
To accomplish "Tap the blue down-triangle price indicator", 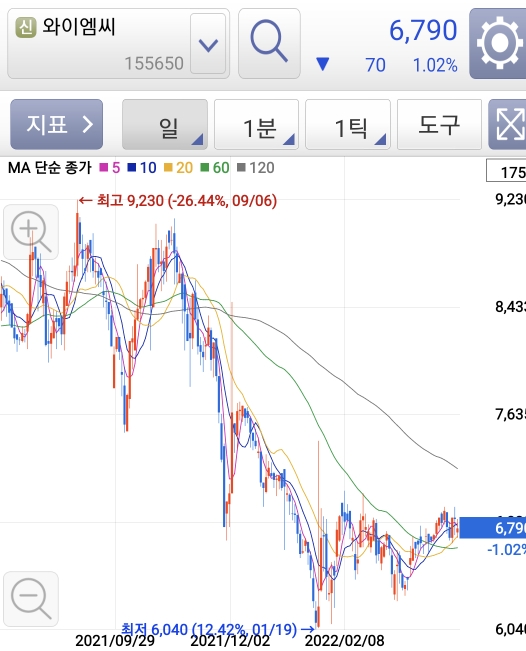I will (x=323, y=64).
